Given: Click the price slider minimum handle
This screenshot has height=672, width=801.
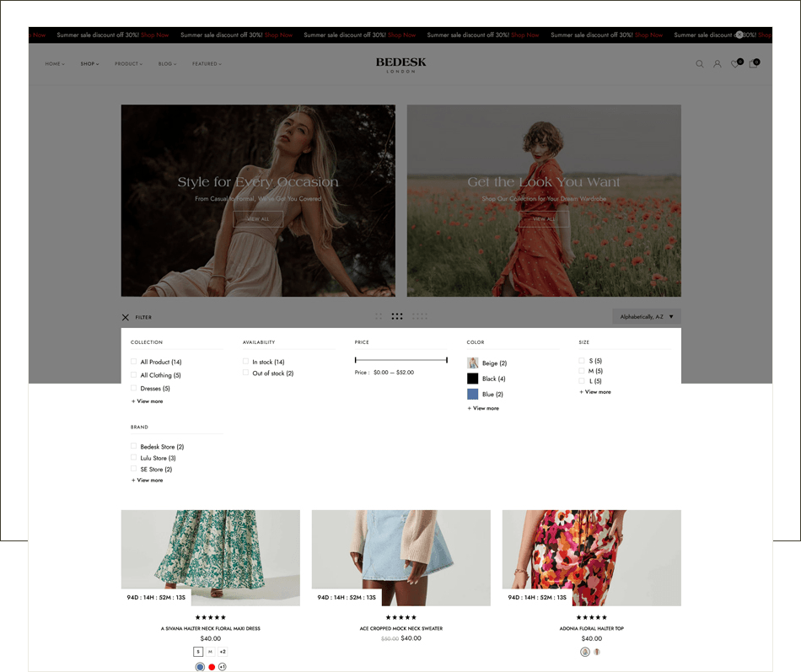Looking at the screenshot, I should coord(356,360).
